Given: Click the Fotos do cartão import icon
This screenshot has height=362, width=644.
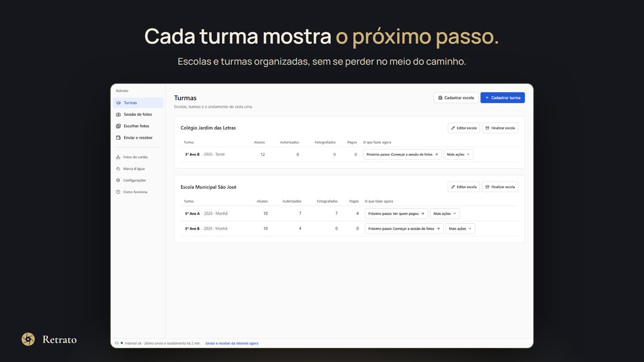Looking at the screenshot, I should 118,157.
